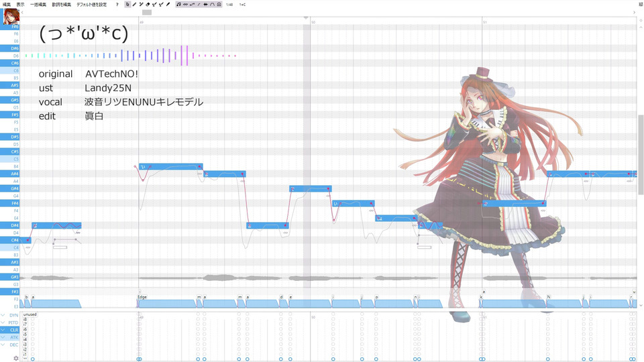Click the bar 51 timeline marker
Viewport: 644px width, 362px height.
[484, 22]
